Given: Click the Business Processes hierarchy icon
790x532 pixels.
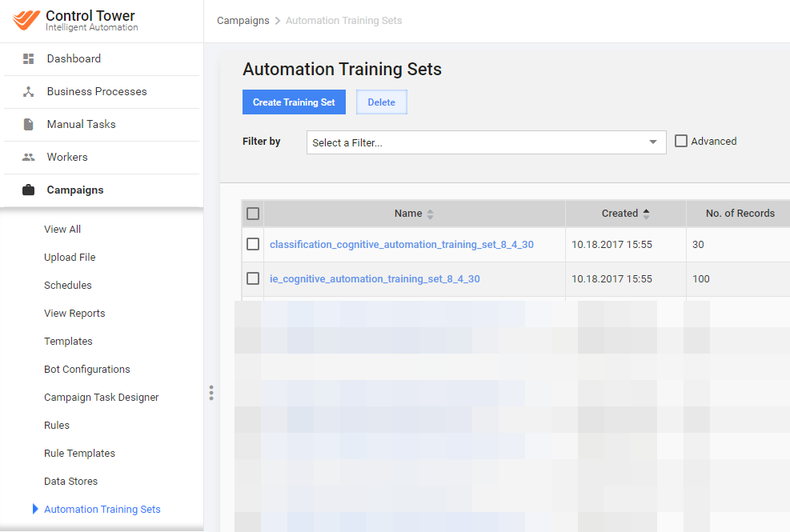Looking at the screenshot, I should (28, 92).
